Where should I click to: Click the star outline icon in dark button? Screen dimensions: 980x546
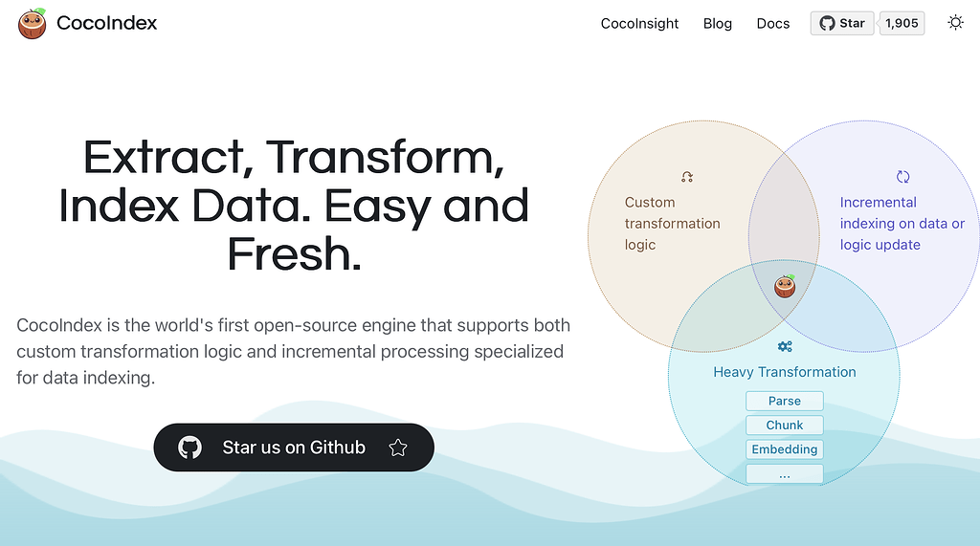398,448
